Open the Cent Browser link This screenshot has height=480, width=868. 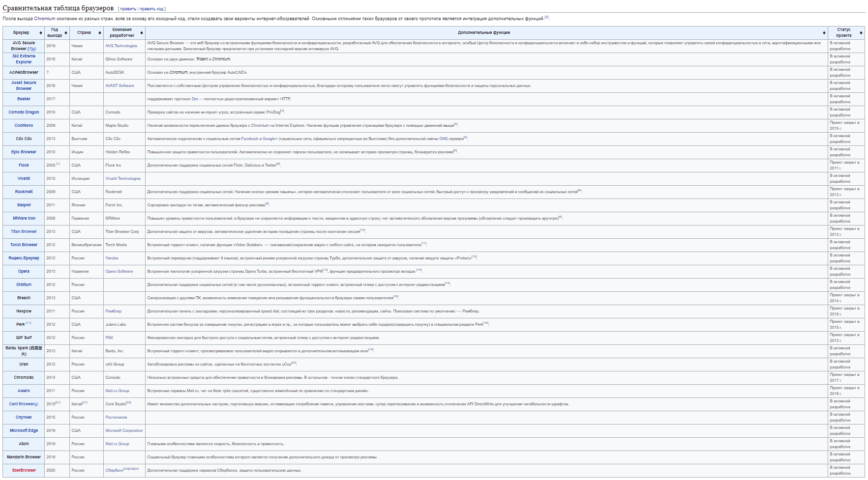click(22, 404)
